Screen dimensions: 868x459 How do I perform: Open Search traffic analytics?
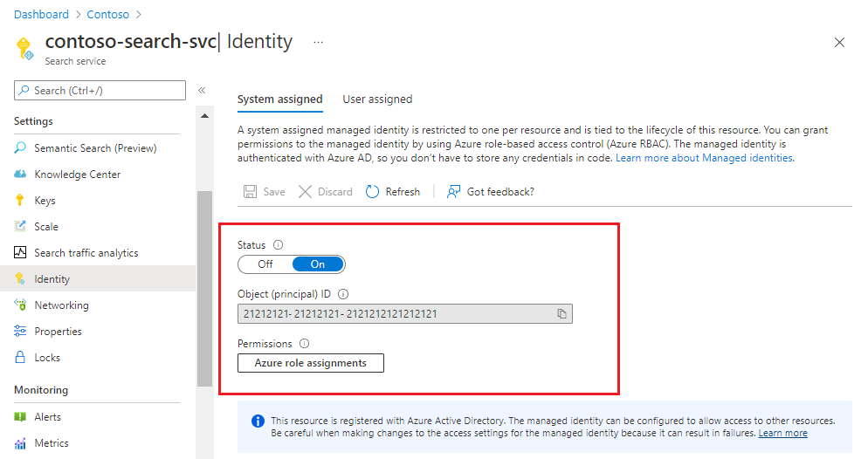coord(86,253)
